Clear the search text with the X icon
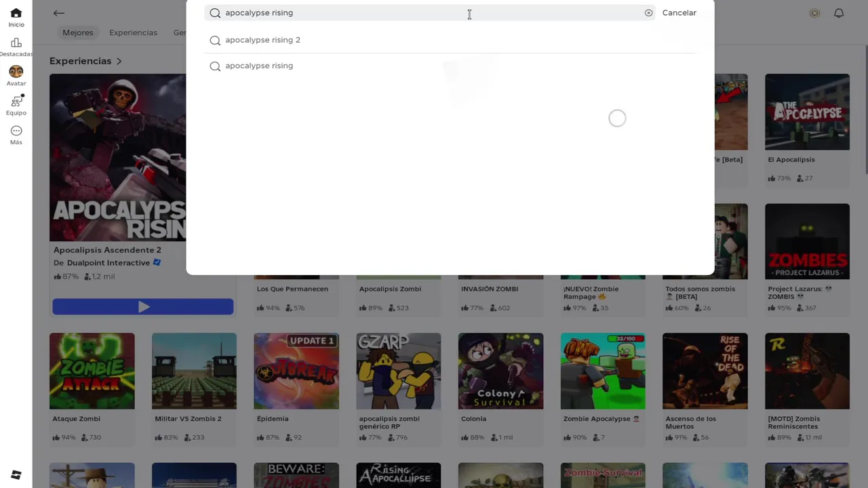Viewport: 868px width, 488px height. click(x=648, y=13)
